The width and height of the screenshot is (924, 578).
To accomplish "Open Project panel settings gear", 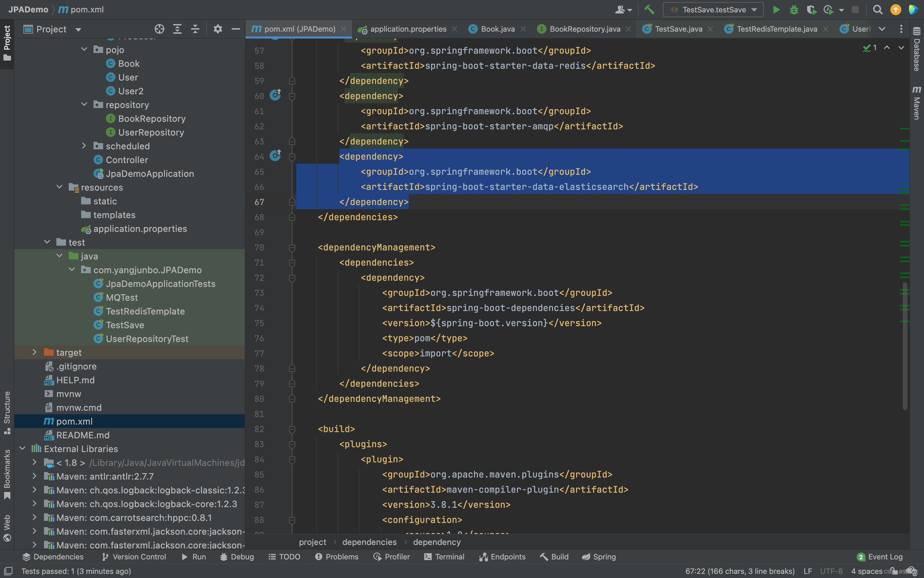I will 218,29.
